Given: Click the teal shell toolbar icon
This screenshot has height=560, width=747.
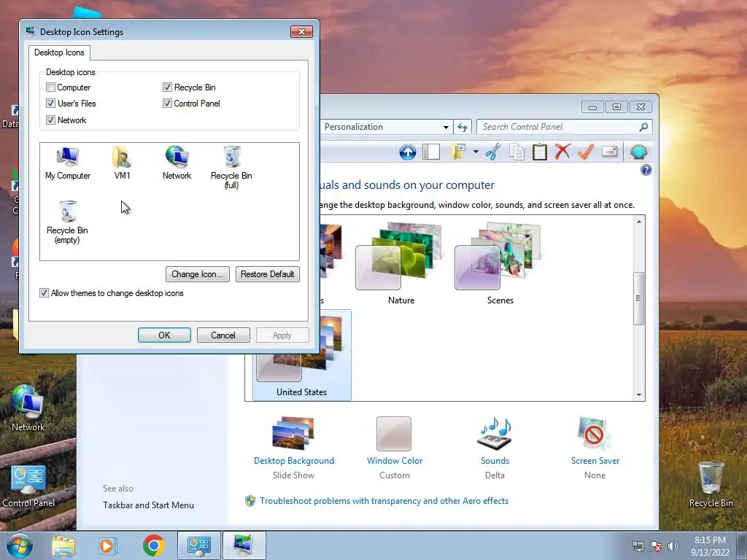Looking at the screenshot, I should tap(638, 152).
